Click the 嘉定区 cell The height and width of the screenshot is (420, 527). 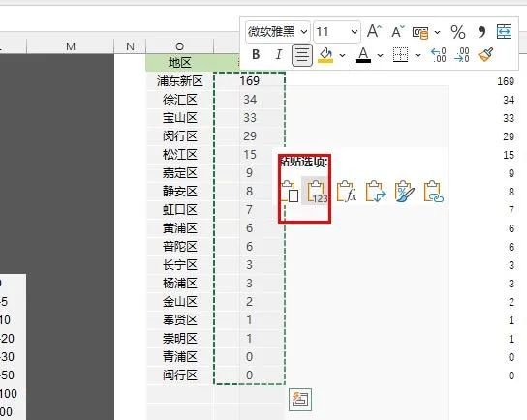[180, 173]
